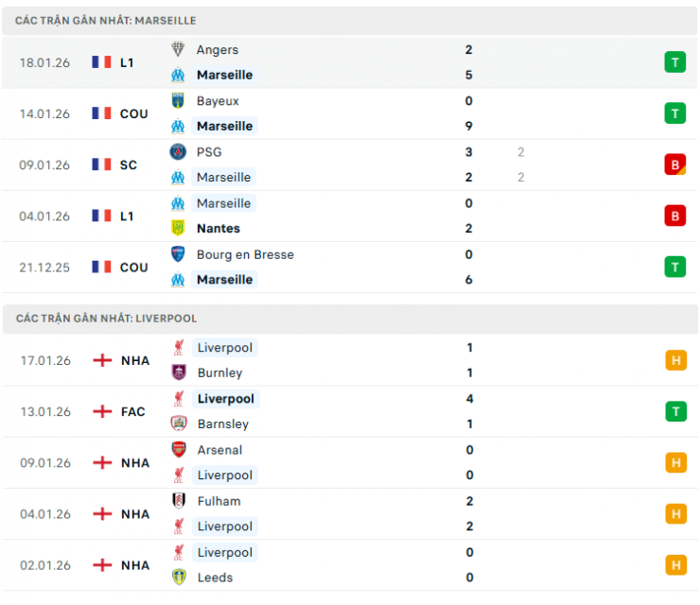The width and height of the screenshot is (700, 605).
Task: Click the Nantes club crest icon
Action: point(178,228)
